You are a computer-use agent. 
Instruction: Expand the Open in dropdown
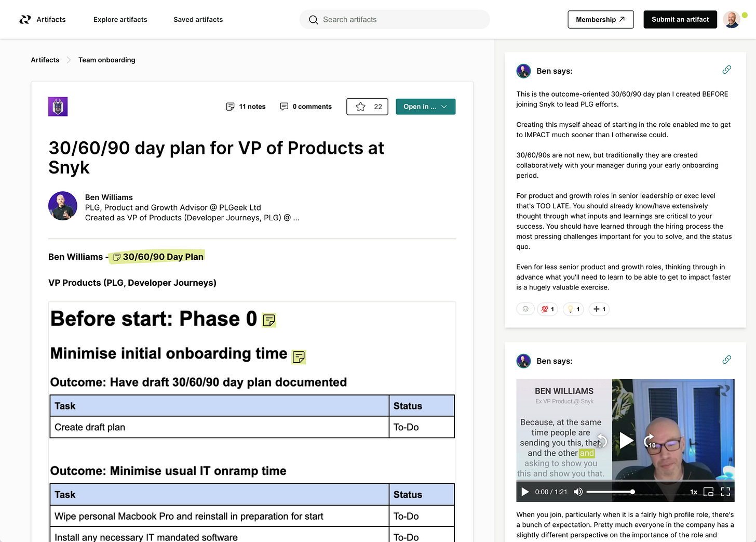tap(425, 107)
